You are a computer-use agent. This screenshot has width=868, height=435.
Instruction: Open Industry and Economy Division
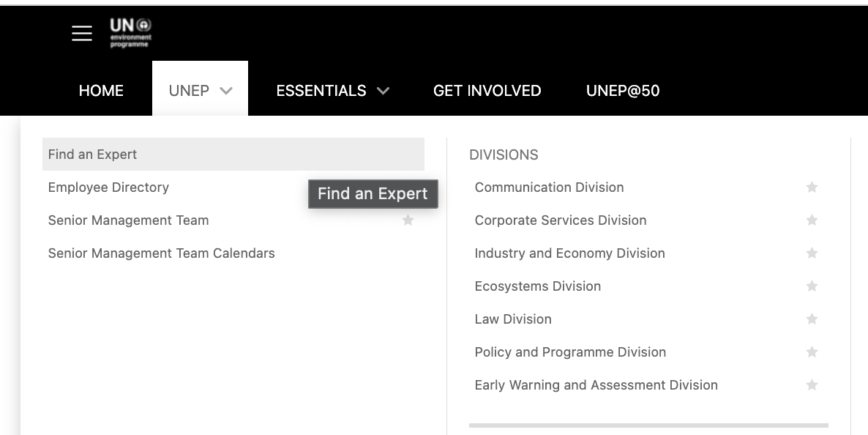point(569,253)
